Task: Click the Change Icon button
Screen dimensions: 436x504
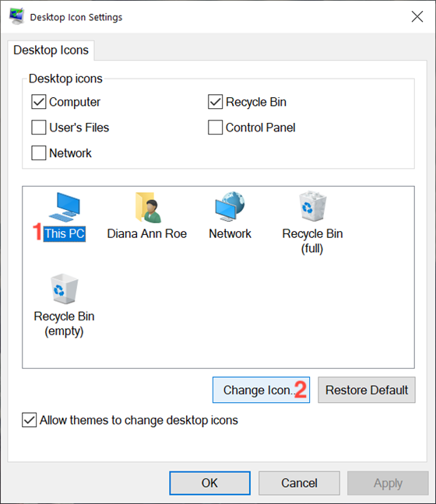Action: click(261, 390)
